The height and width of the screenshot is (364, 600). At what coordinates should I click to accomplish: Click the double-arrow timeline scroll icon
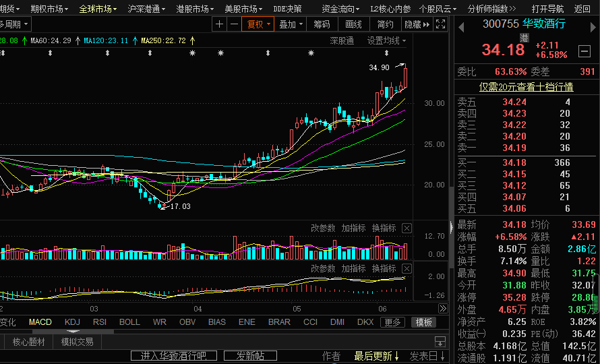[x=443, y=309]
